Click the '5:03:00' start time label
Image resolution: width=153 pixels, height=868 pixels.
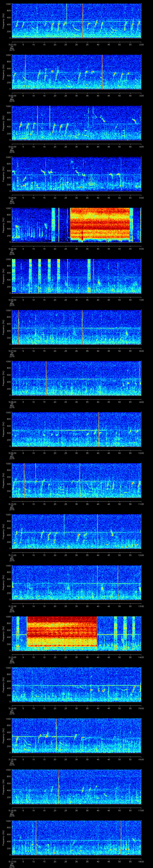click(x=12, y=147)
